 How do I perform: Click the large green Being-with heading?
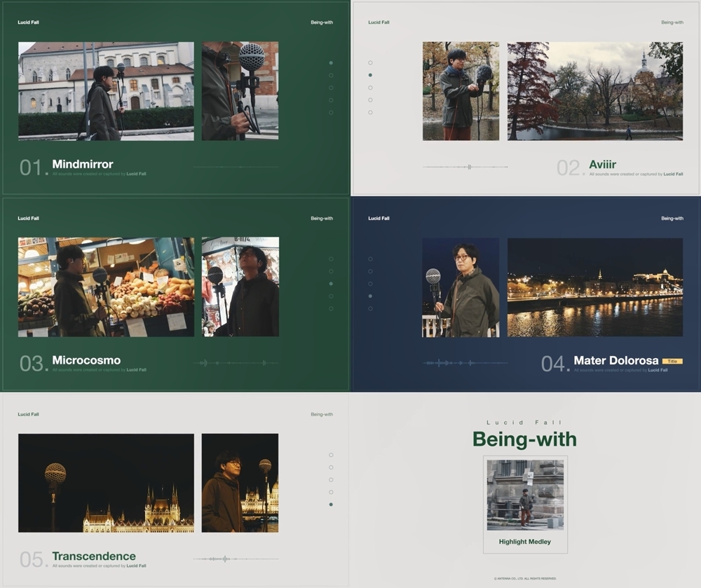click(524, 439)
